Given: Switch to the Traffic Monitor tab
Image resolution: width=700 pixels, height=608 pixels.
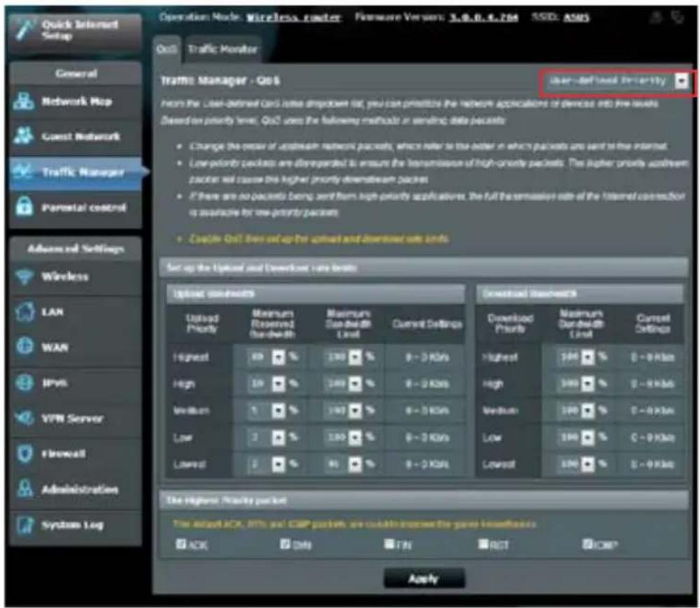Looking at the screenshot, I should 223,49.
